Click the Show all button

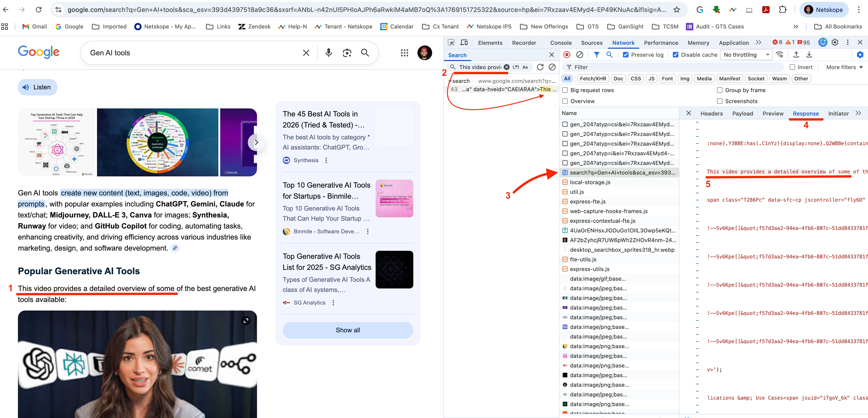[x=347, y=330]
